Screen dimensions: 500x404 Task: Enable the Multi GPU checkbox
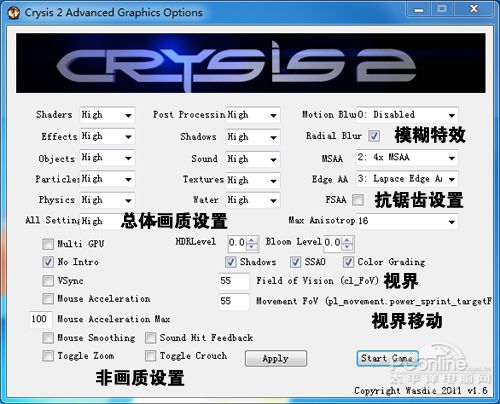tap(48, 244)
